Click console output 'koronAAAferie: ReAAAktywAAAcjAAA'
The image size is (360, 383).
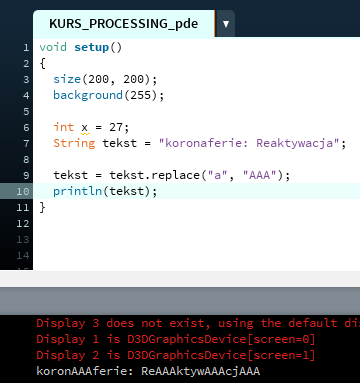[148, 371]
